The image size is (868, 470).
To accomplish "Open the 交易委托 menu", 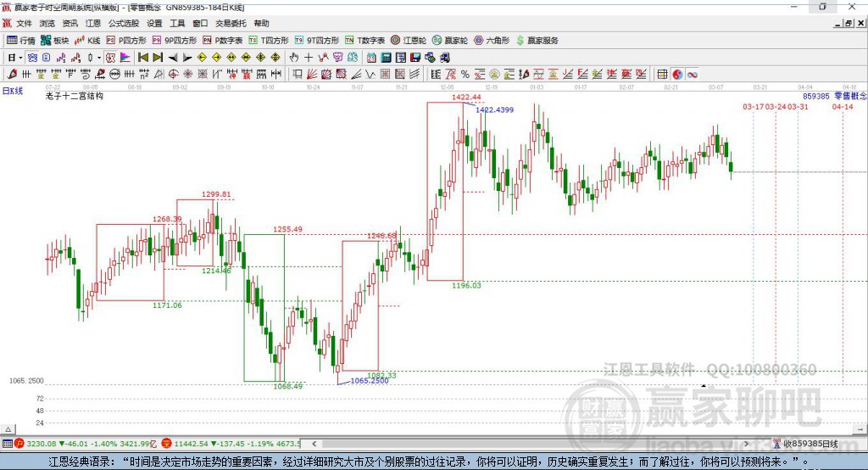I will coord(231,23).
